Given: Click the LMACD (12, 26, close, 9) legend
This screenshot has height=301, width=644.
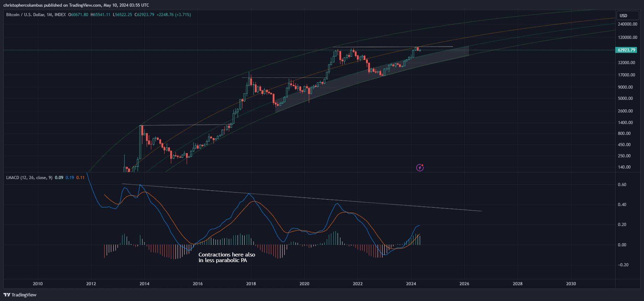Looking at the screenshot, I should point(29,178).
